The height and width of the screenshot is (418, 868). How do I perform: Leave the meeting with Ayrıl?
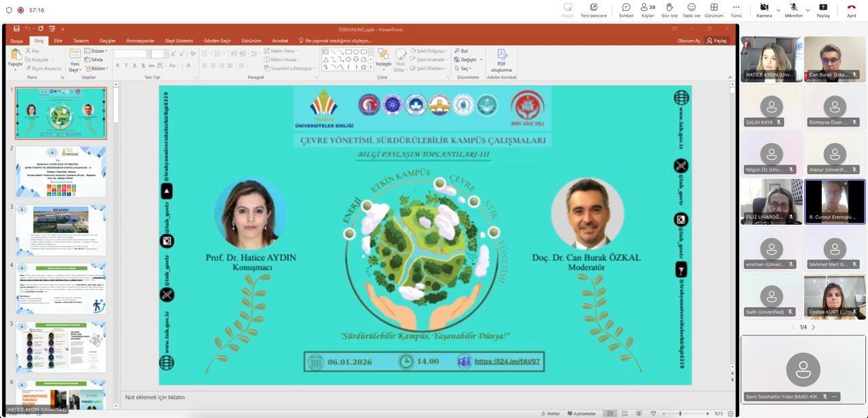[851, 10]
